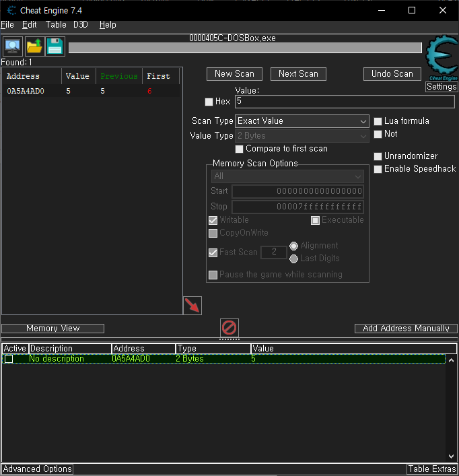The width and height of the screenshot is (459, 476).
Task: Click the address list value 5
Action: pyautogui.click(x=253, y=359)
